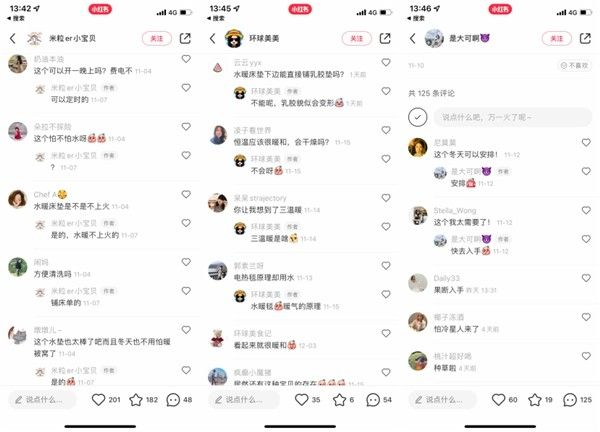
Task: Tap share icon beside 环球美美 follow button
Action: coord(385,38)
